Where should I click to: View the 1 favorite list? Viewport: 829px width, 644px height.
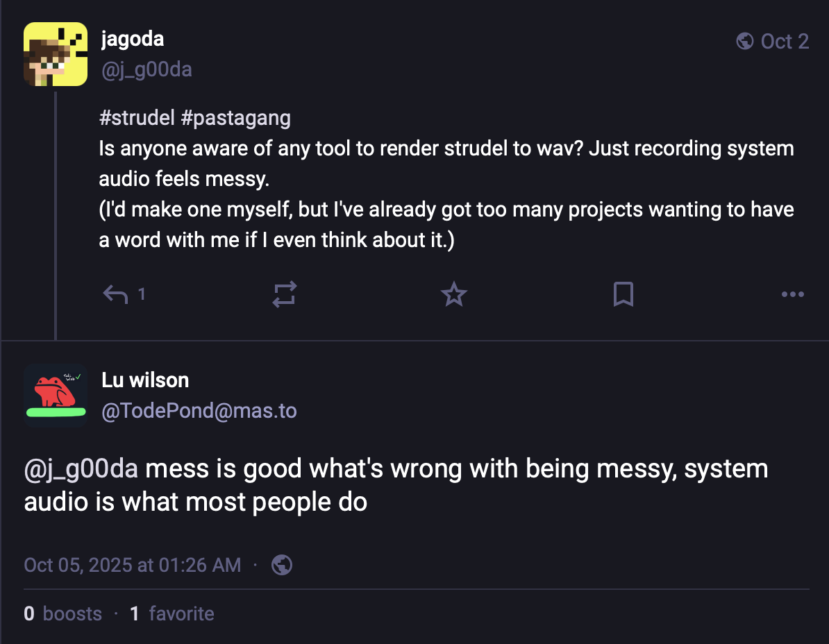pos(172,613)
